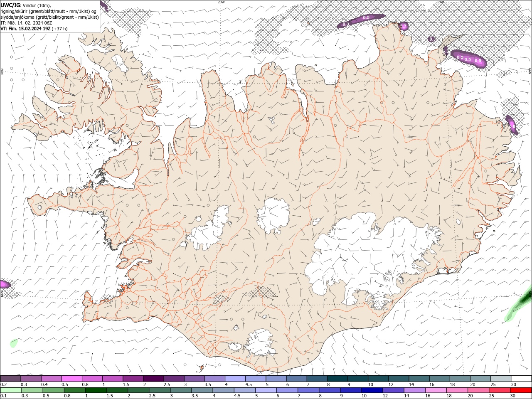Click the upper legend swatch between 18 and 20
This screenshot has height=399, width=532.
pos(460,378)
